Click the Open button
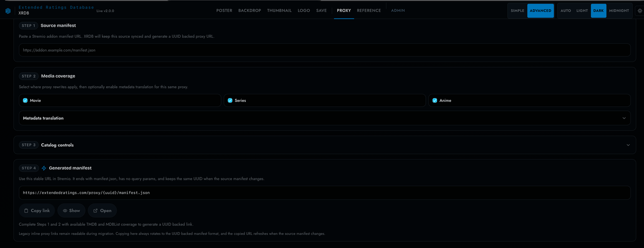This screenshot has width=644, height=248. click(x=102, y=211)
